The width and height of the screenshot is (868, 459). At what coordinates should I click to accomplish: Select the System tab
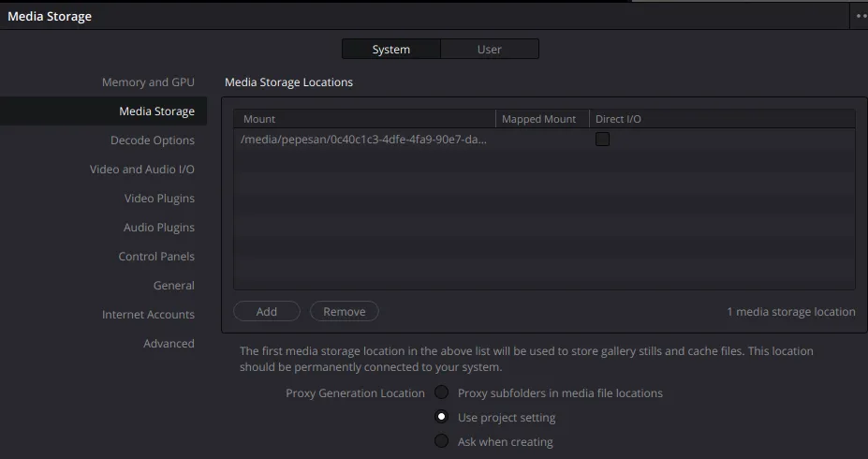pyautogui.click(x=390, y=49)
